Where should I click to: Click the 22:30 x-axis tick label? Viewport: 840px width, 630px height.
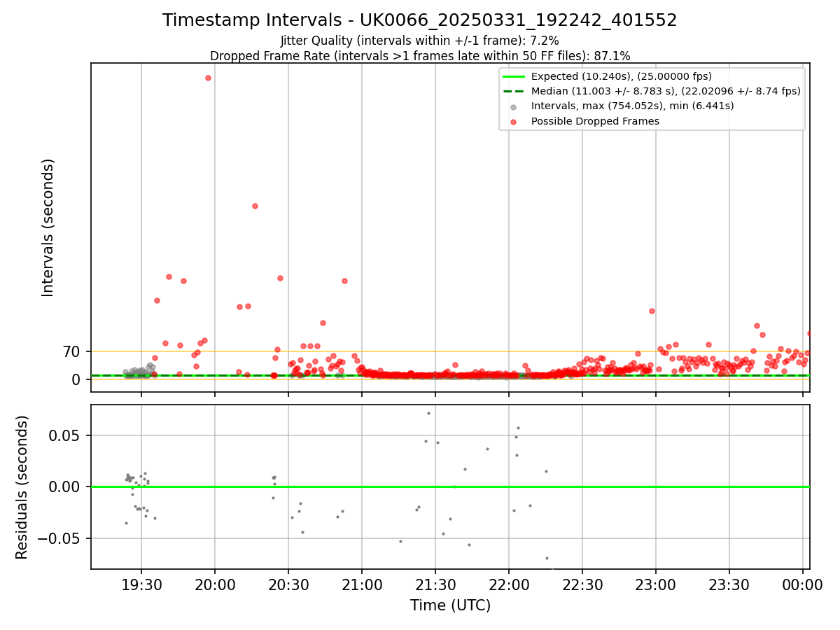[582, 585]
